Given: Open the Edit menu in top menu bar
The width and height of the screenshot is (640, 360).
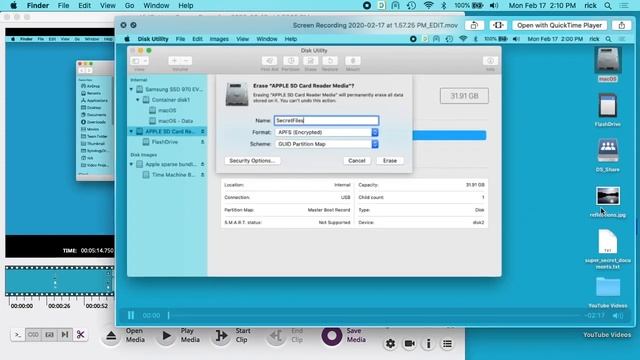Looking at the screenshot, I should (84, 6).
